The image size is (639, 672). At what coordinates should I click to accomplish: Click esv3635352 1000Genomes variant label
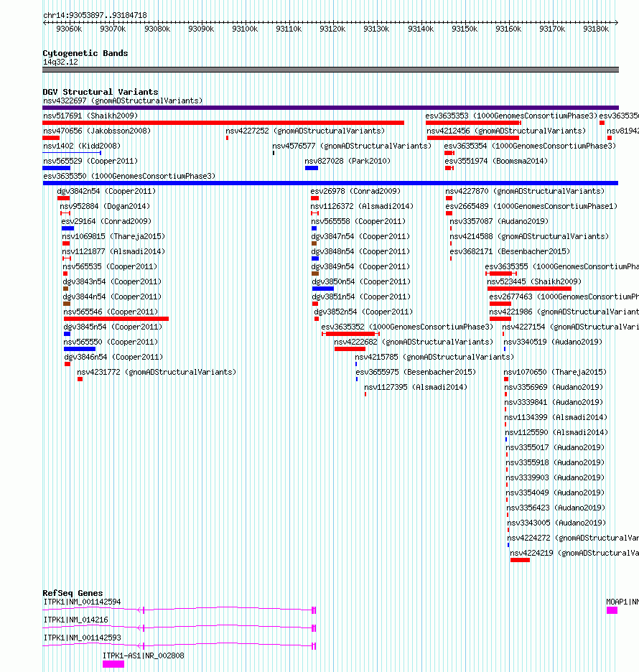pyautogui.click(x=407, y=327)
